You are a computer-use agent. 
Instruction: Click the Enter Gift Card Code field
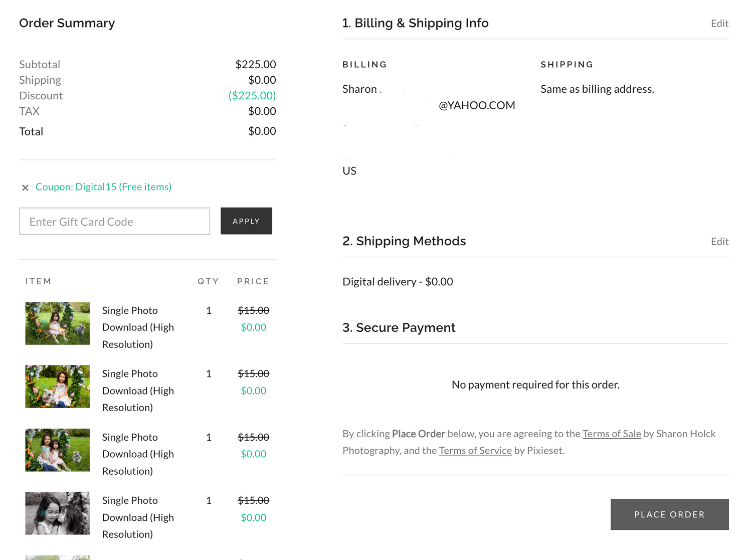pos(115,221)
